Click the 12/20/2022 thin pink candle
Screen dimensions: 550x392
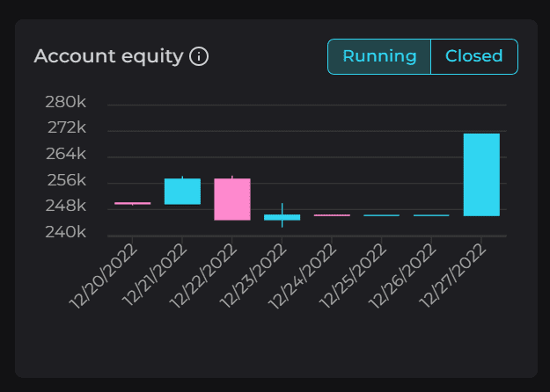tap(133, 203)
